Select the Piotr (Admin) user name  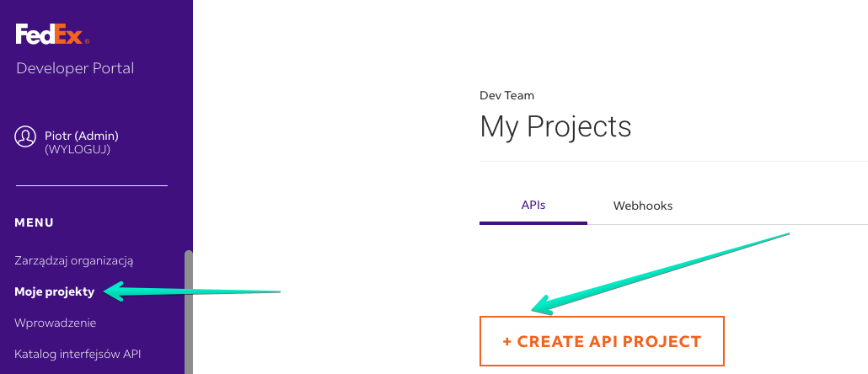pyautogui.click(x=82, y=136)
